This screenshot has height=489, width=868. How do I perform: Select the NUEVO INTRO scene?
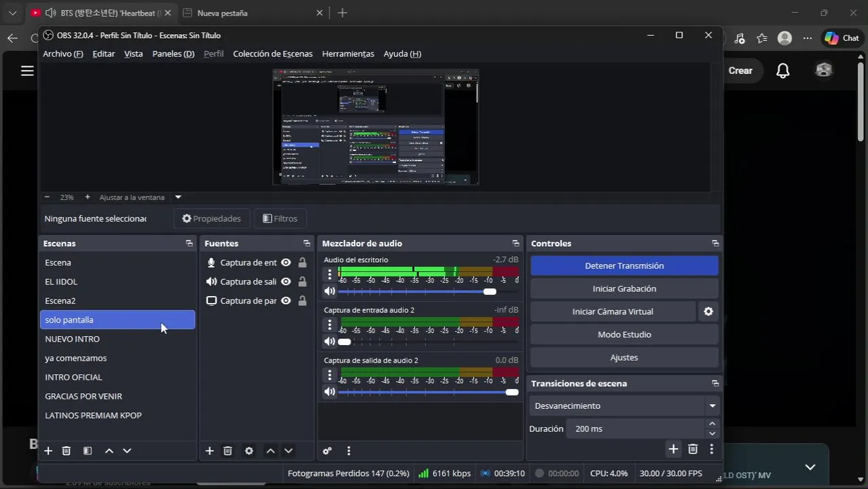point(117,339)
